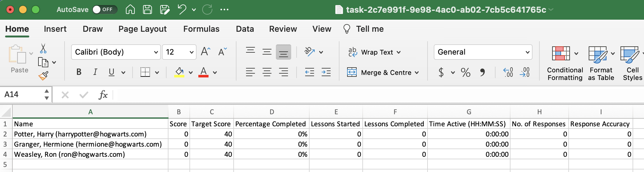Open the font size 12 dropdown

(x=192, y=52)
